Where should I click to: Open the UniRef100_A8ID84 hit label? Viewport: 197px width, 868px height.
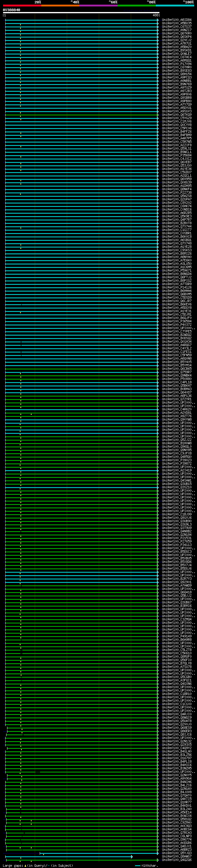(x=176, y=20)
